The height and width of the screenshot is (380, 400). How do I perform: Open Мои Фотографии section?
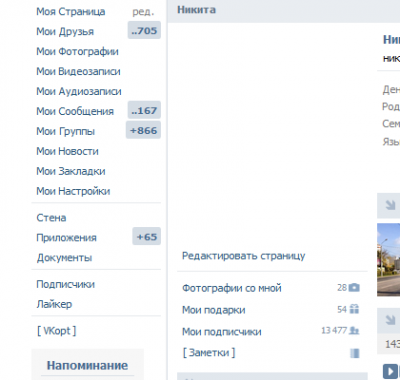[x=77, y=52]
